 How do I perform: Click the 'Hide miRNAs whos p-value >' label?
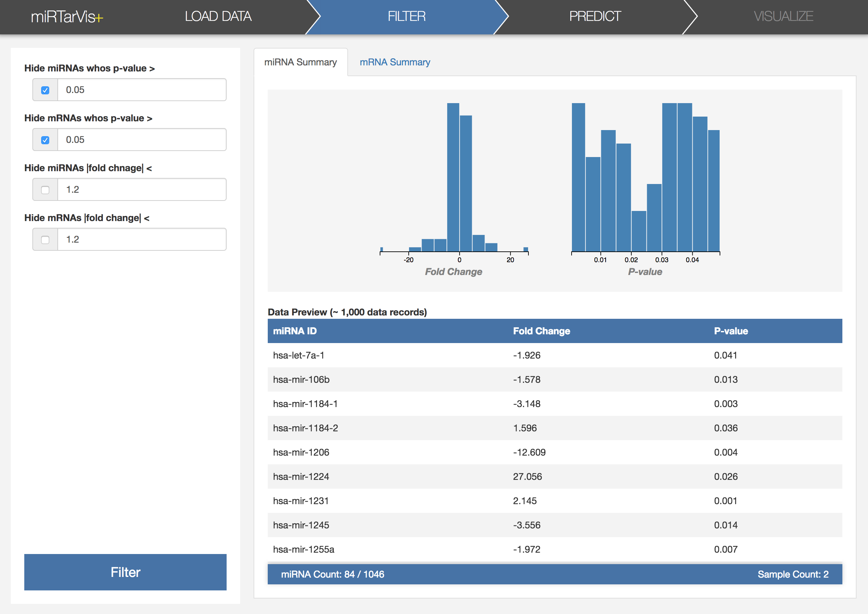click(x=89, y=68)
